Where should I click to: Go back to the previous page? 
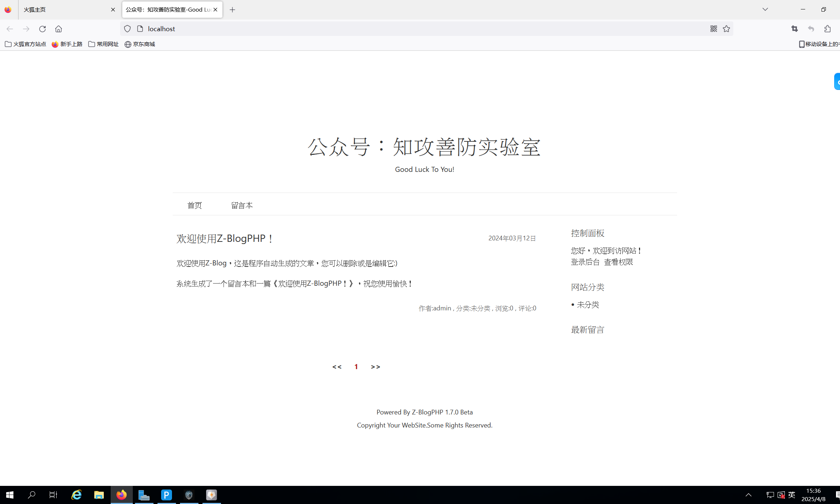pos(9,29)
